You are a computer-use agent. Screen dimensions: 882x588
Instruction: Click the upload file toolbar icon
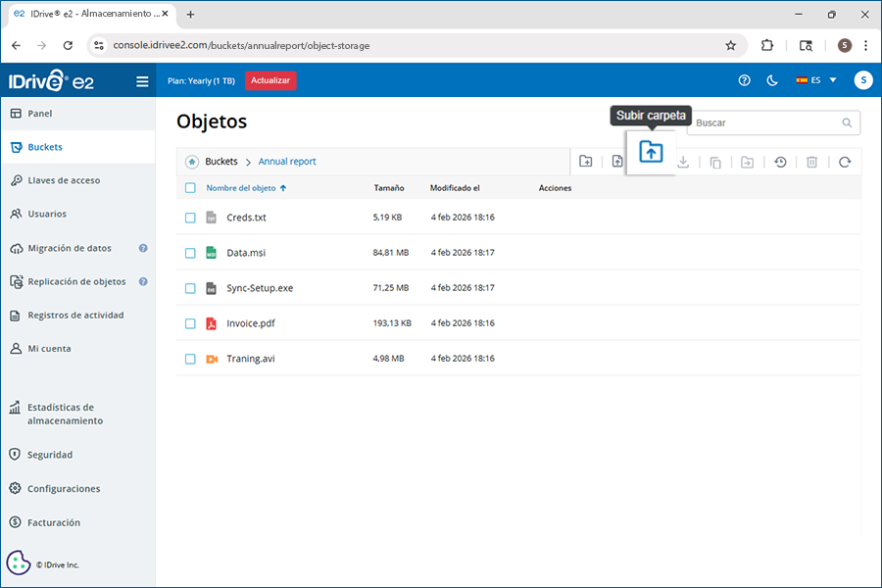(x=617, y=162)
